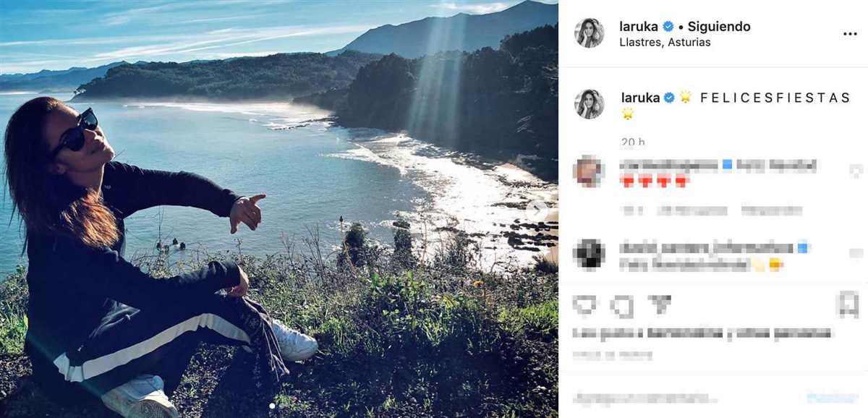868x418 pixels.
Task: Open the three-dots more options menu
Action: (x=849, y=34)
